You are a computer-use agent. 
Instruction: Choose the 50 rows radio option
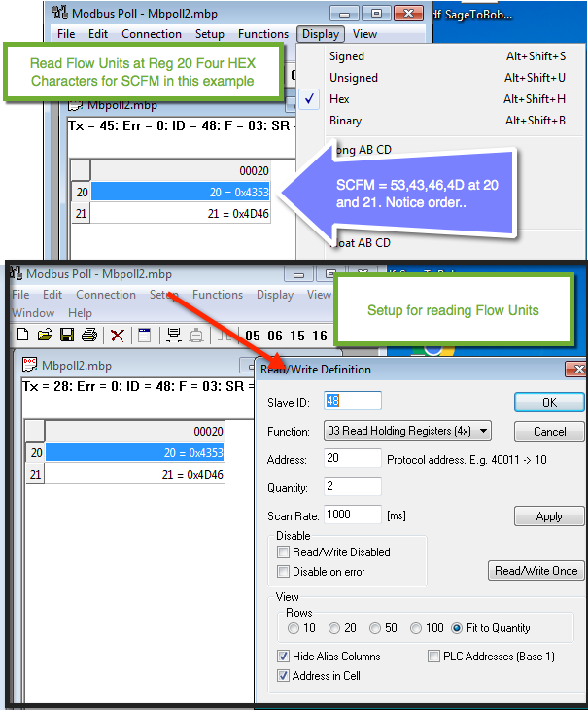click(375, 628)
